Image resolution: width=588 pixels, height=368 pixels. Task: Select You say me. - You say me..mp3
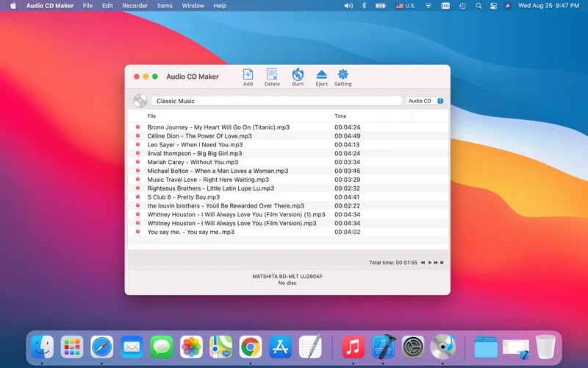coord(287,232)
